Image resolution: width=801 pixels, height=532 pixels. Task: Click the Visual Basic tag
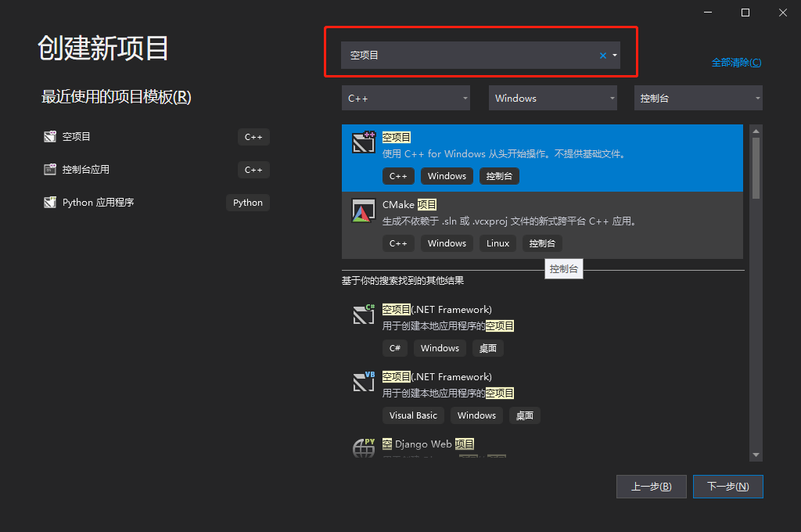[x=413, y=415]
